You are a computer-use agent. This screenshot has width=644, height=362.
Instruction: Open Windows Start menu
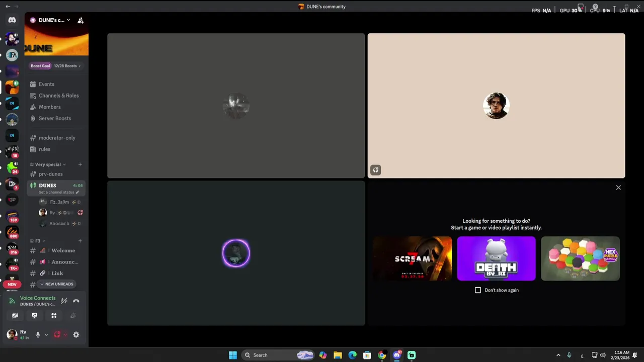[233, 355]
